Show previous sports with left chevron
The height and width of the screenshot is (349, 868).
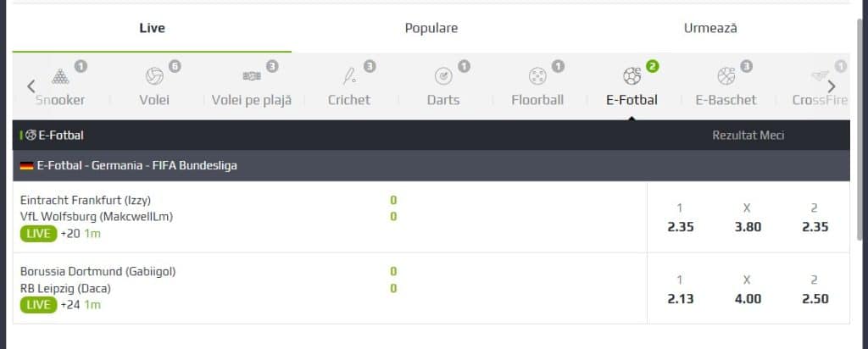31,86
